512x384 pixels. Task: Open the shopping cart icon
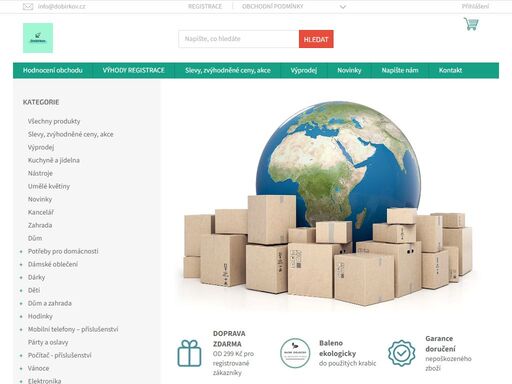[x=471, y=24]
